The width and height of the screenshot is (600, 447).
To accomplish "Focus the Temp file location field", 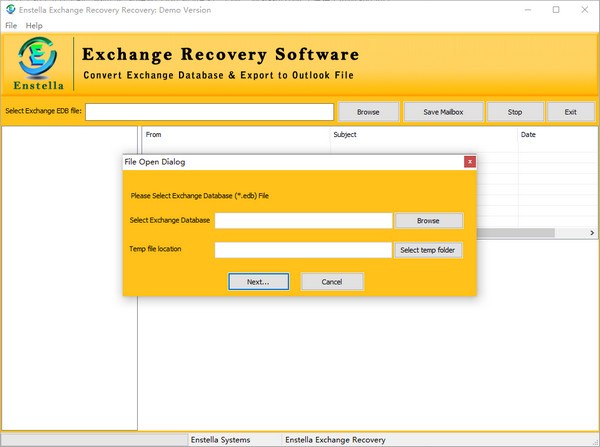I will (303, 250).
